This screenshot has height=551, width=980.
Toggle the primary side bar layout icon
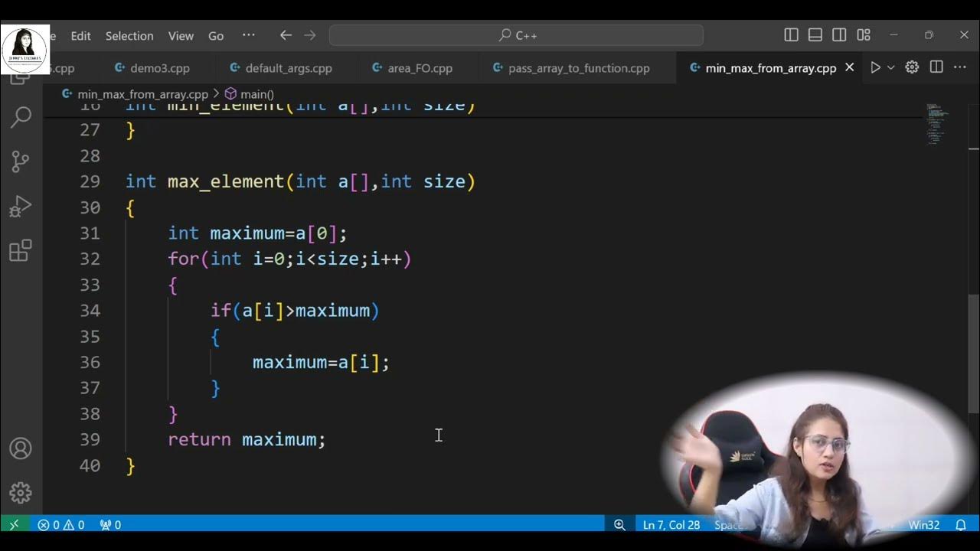[x=792, y=35]
